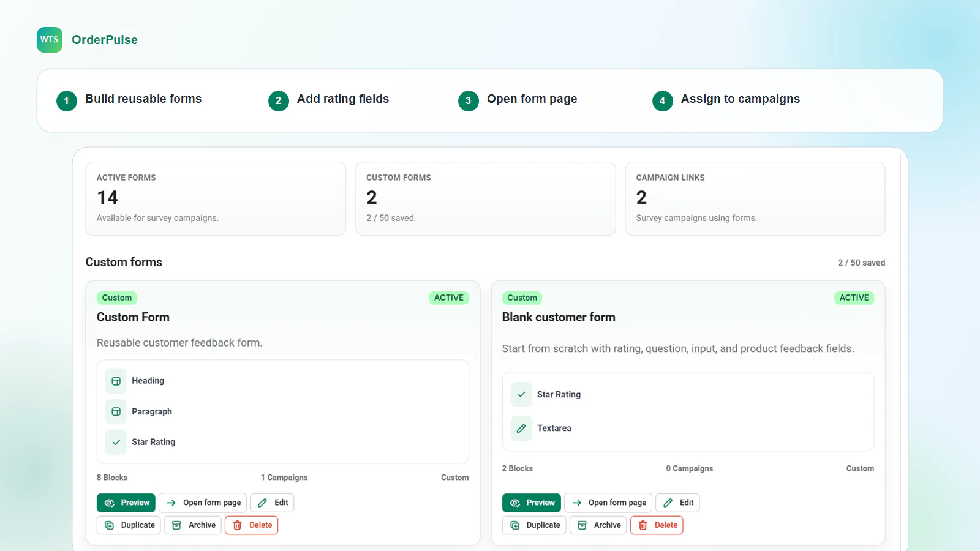Select step 2 Add rating fields

(x=329, y=100)
